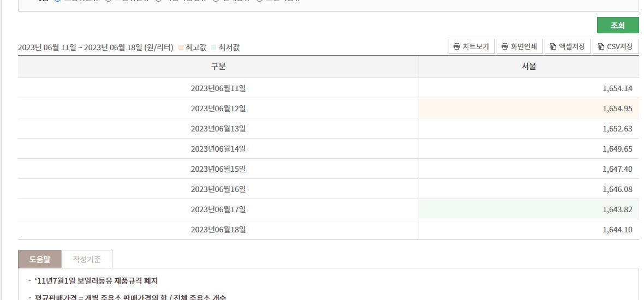Click the 최고값 legend label
Viewport: 644px width, 300px height.
click(195, 47)
